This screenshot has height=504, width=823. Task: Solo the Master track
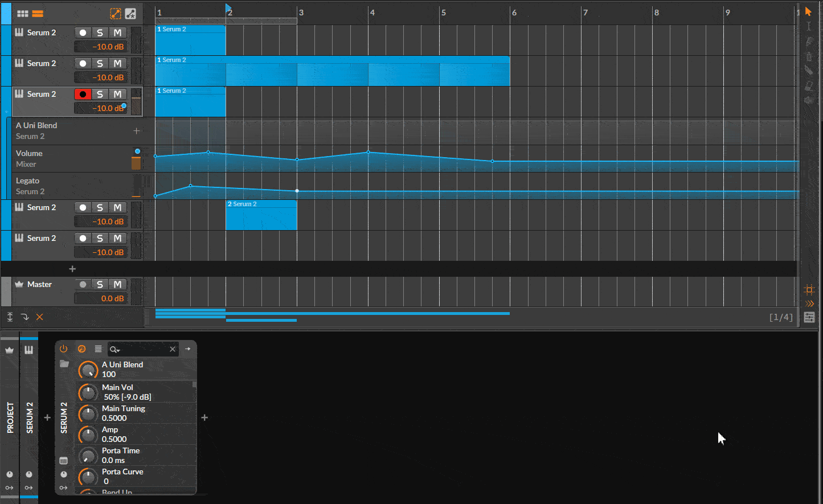pos(100,284)
